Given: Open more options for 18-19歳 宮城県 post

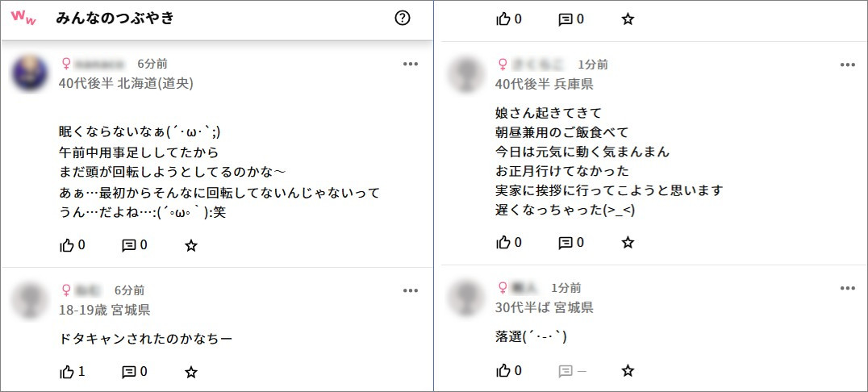Looking at the screenshot, I should click(411, 290).
